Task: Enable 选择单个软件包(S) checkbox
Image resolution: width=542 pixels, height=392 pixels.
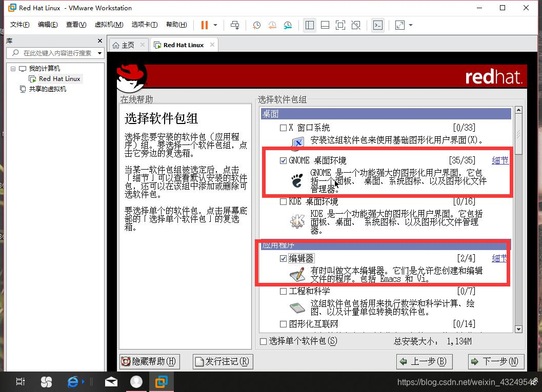Action: pos(263,341)
